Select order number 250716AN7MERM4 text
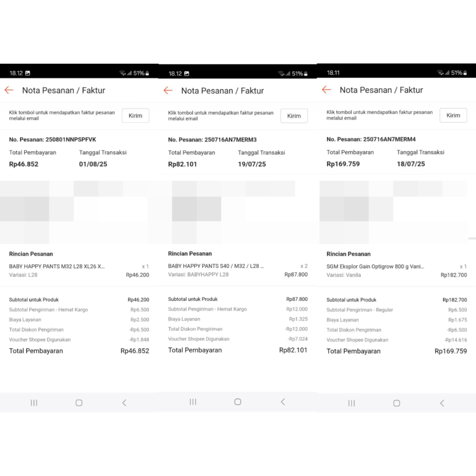This screenshot has height=476, width=476. coord(371,139)
